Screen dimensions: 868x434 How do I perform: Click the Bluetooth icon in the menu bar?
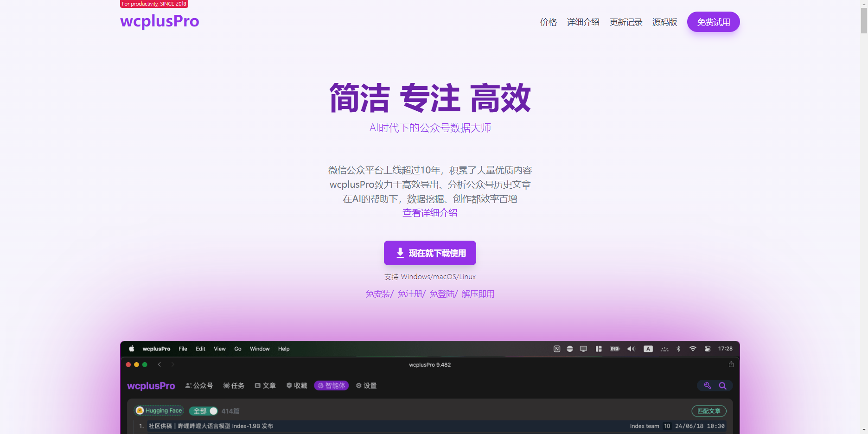(678, 349)
